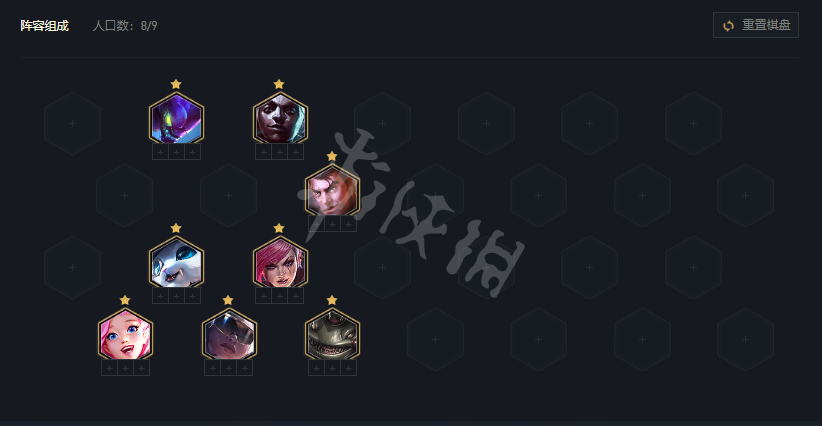Select the Ekko champion portrait in top row
Screen dimensions: 822x426
[x=280, y=118]
